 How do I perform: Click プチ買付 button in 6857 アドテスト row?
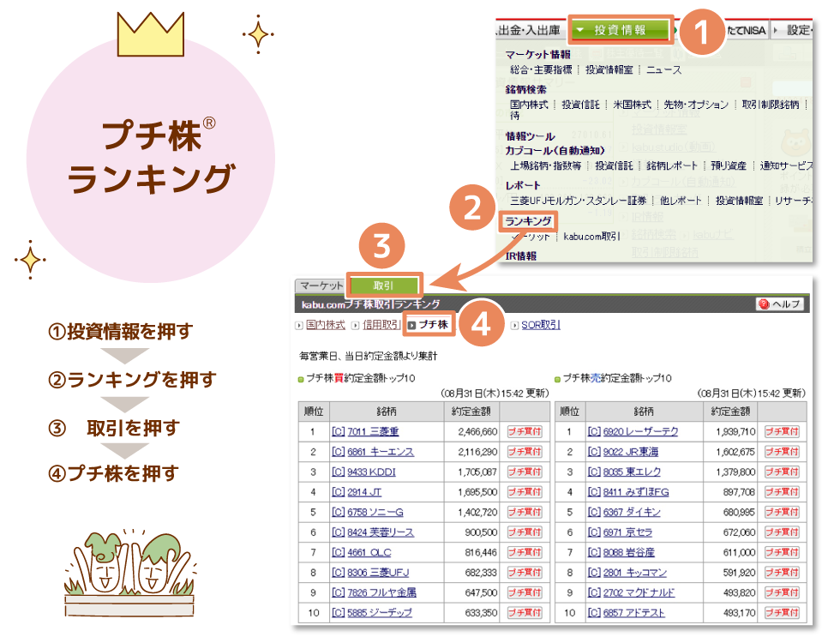(x=782, y=612)
